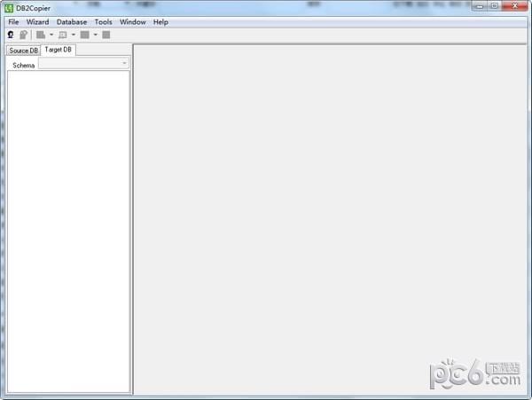
Task: Click the small framed window toolbar icon
Action: [x=63, y=35]
